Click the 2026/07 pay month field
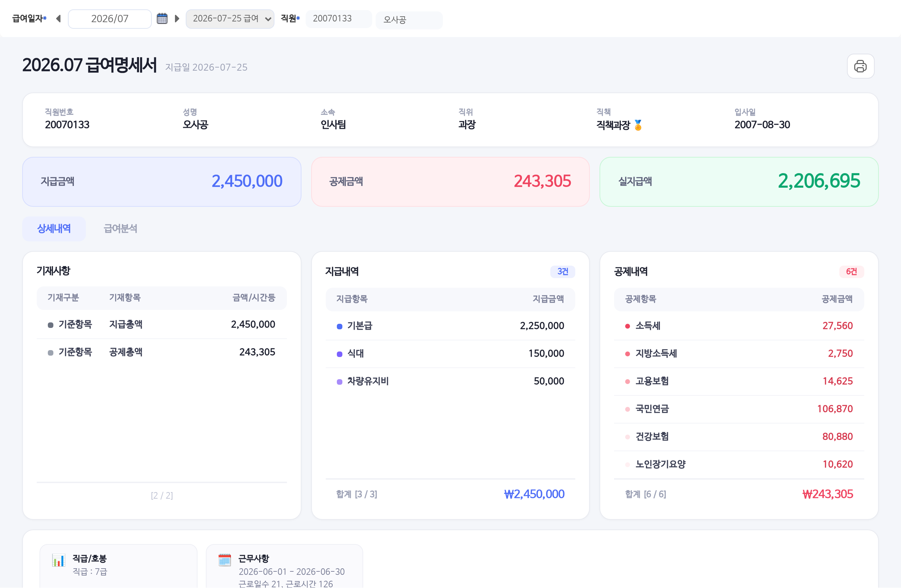 (110, 19)
